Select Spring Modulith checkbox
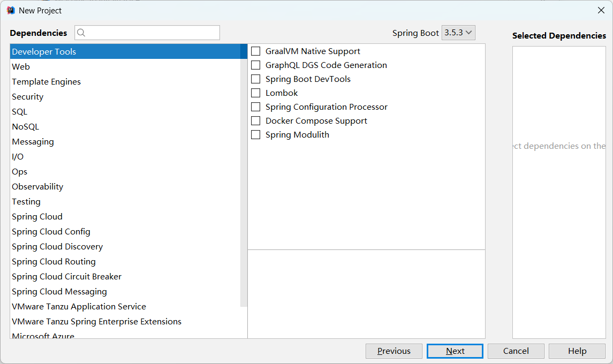Image resolution: width=613 pixels, height=364 pixels. [256, 135]
